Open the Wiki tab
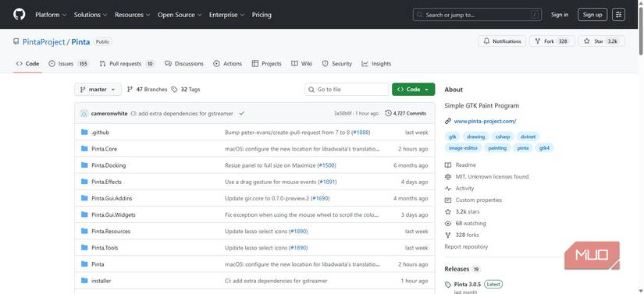The height and width of the screenshot is (294, 644). tap(301, 63)
